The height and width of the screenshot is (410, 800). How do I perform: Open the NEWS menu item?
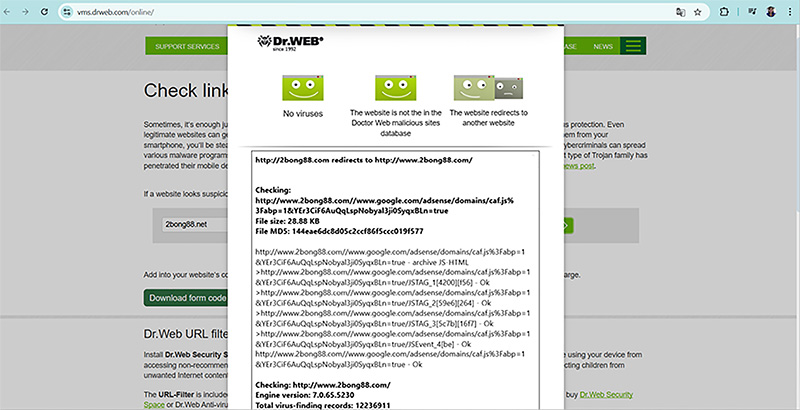coord(603,46)
